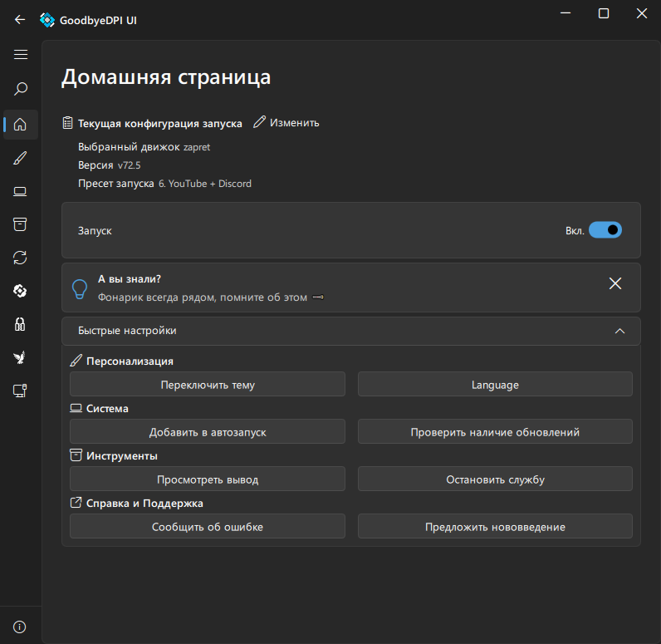
Task: Click Добавить в автозапуск button
Action: click(x=208, y=432)
